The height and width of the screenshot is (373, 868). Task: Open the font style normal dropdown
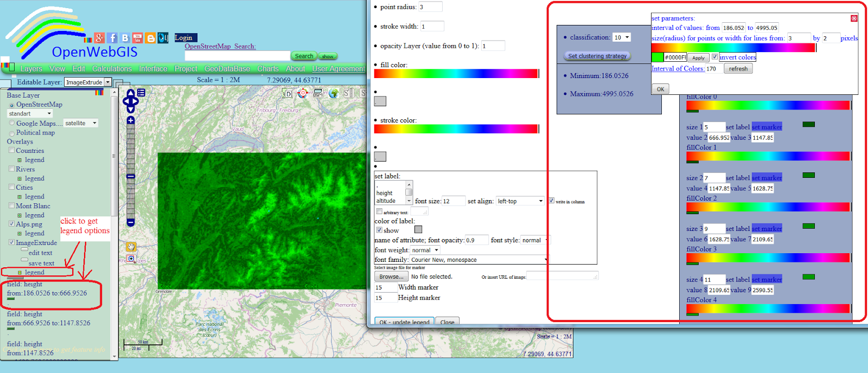534,240
